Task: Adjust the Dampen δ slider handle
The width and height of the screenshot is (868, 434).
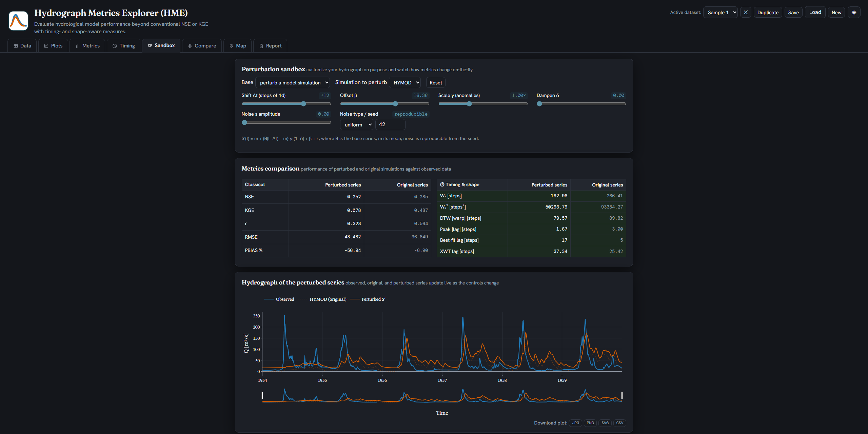Action: (539, 104)
